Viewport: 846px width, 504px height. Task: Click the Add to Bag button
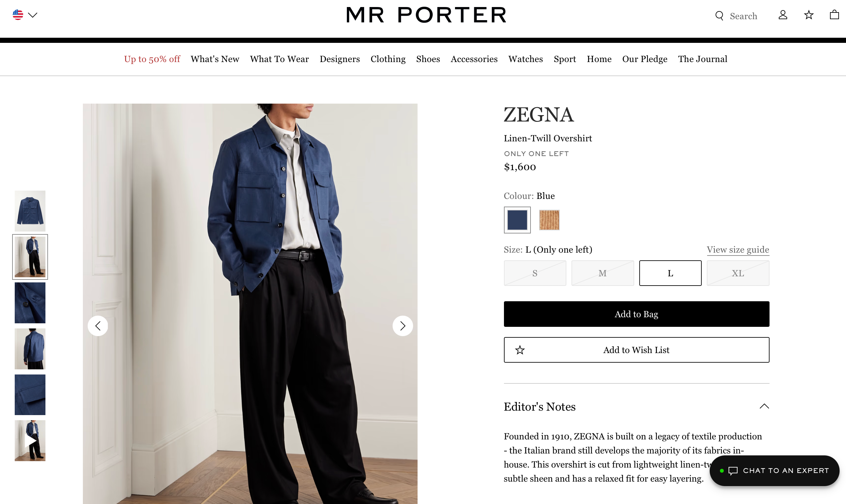[636, 314]
